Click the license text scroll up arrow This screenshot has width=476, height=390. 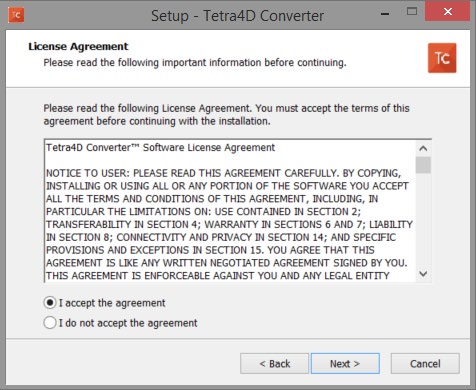pyautogui.click(x=423, y=148)
